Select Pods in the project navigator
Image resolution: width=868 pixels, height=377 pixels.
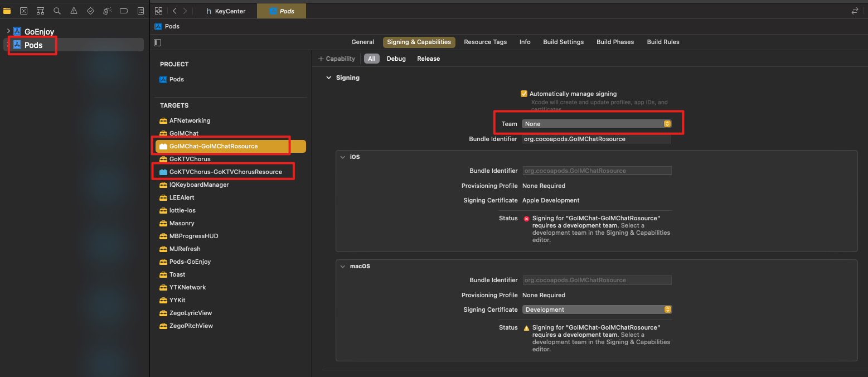[74, 45]
